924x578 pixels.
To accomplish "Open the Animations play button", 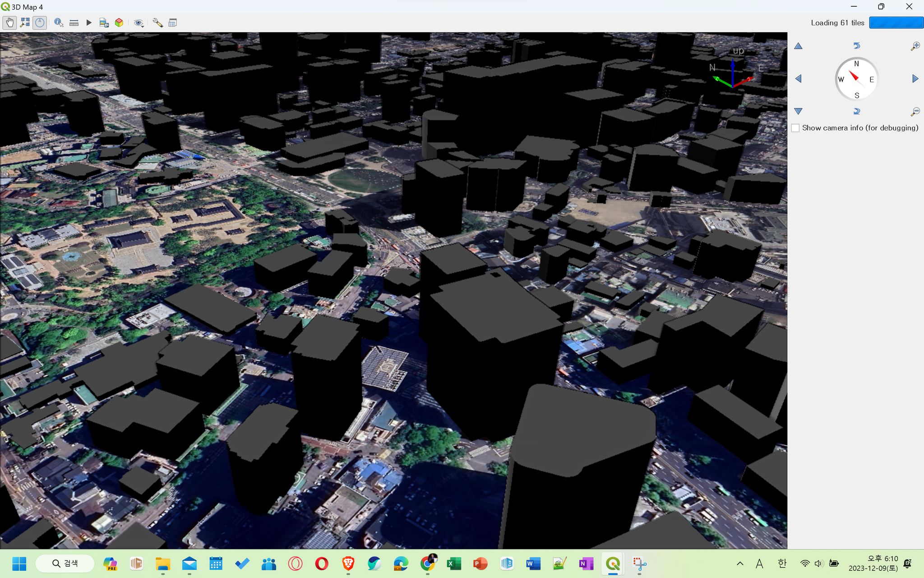I will 89,23.
